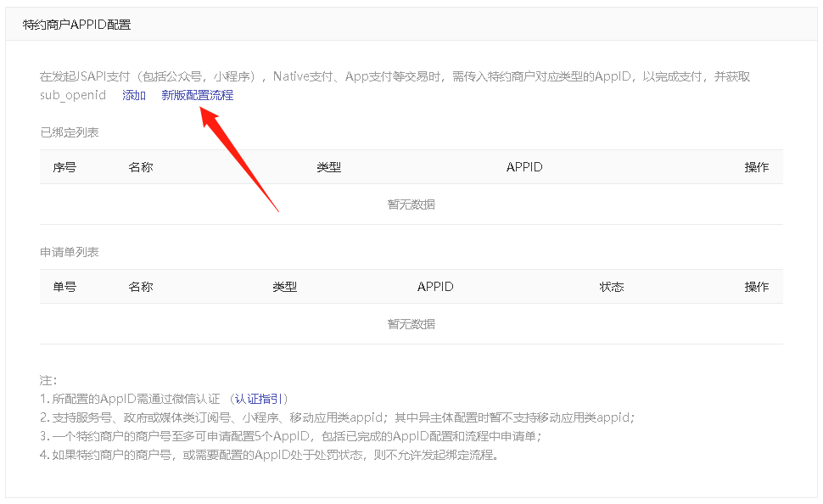
Task: Click 操作 header in the 申请单列表 table
Action: pos(757,287)
